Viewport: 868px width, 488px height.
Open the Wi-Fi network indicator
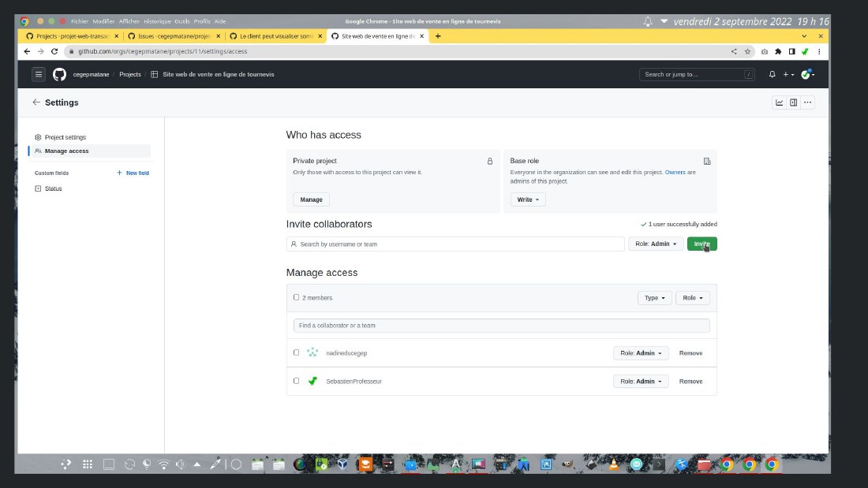163,464
